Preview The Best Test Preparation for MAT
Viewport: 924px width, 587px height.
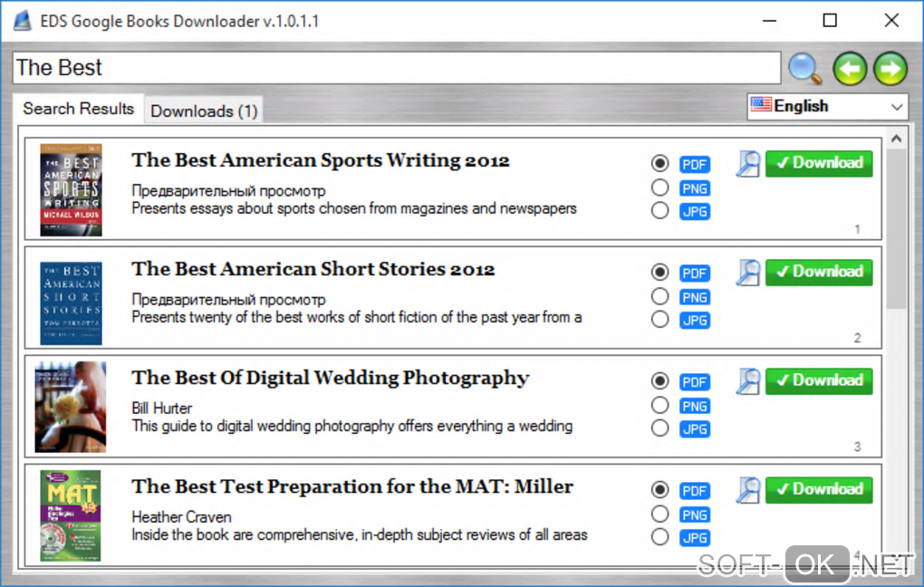coord(748,490)
